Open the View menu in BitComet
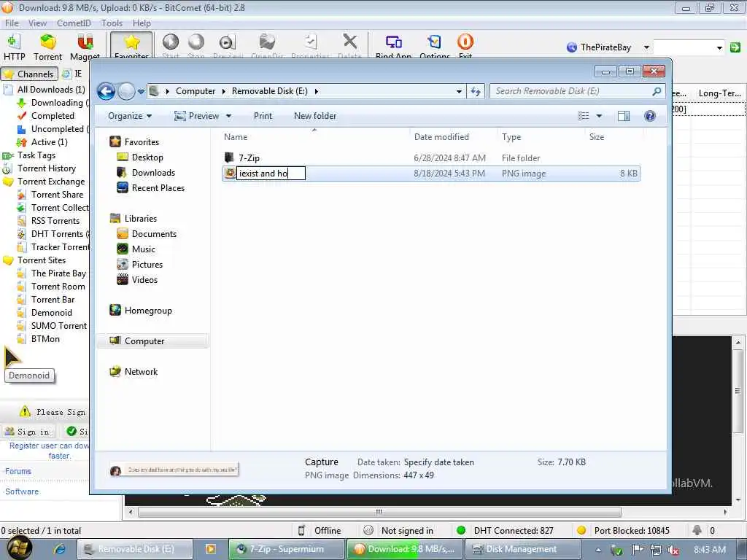Image resolution: width=747 pixels, height=560 pixels. pyautogui.click(x=37, y=23)
